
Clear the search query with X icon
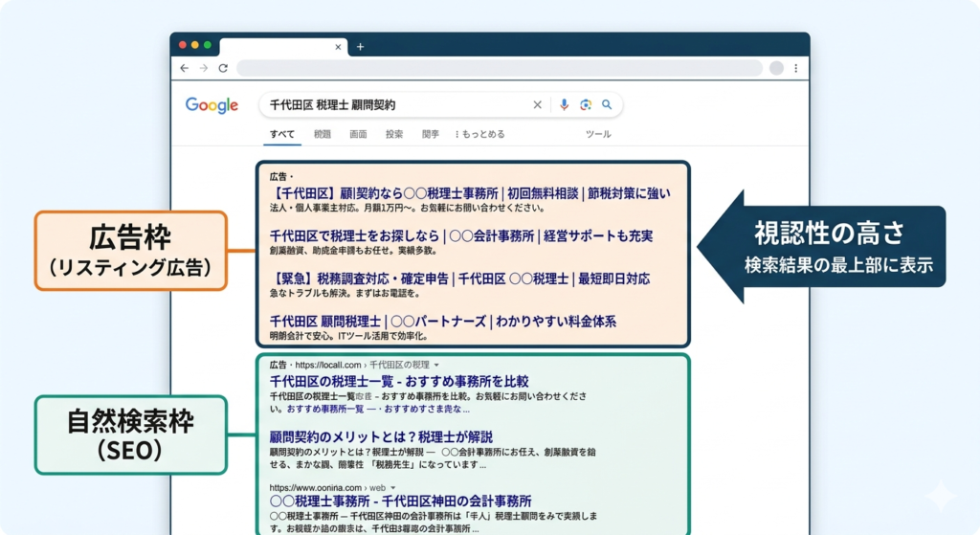tap(537, 105)
